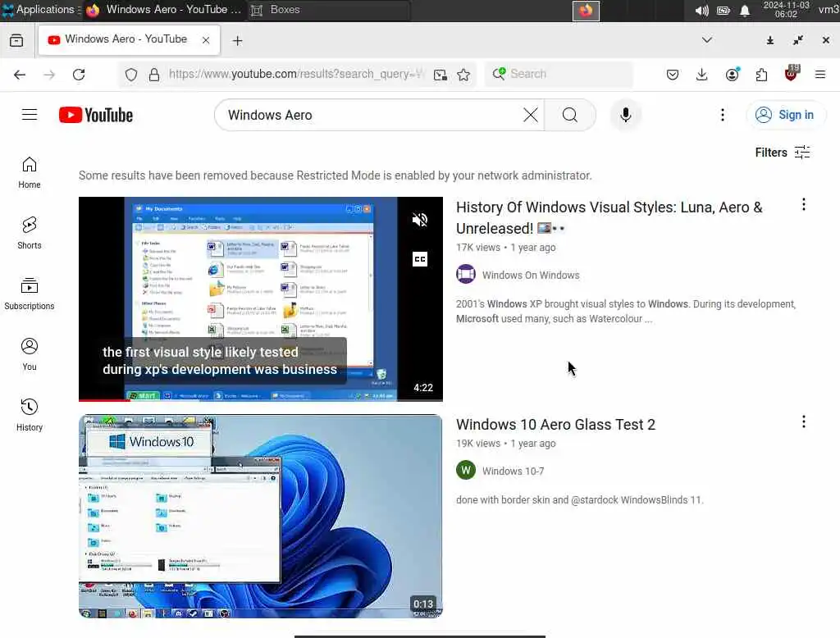Open notifications bell in panel
Screen dimensions: 840x638
745,11
